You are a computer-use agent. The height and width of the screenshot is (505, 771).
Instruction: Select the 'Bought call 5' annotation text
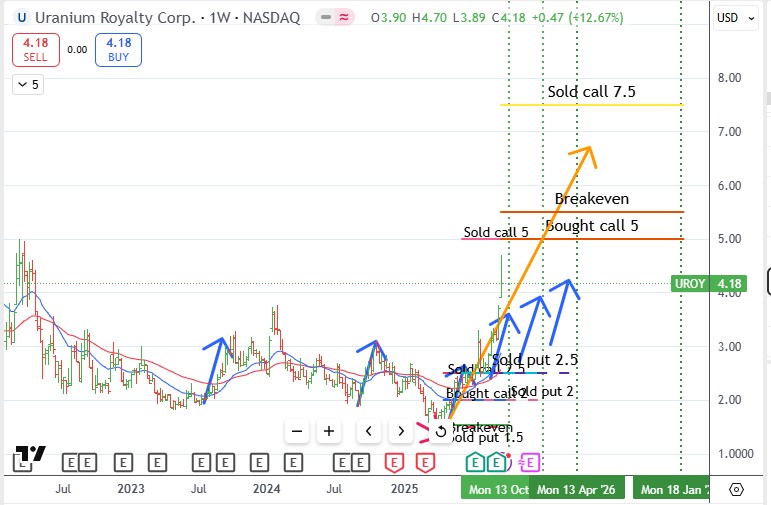(592, 226)
